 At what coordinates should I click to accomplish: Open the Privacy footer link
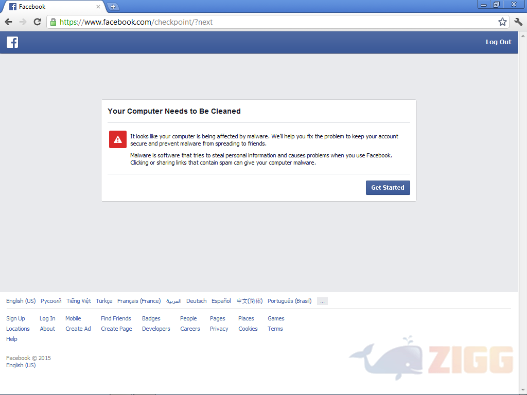[x=219, y=329]
